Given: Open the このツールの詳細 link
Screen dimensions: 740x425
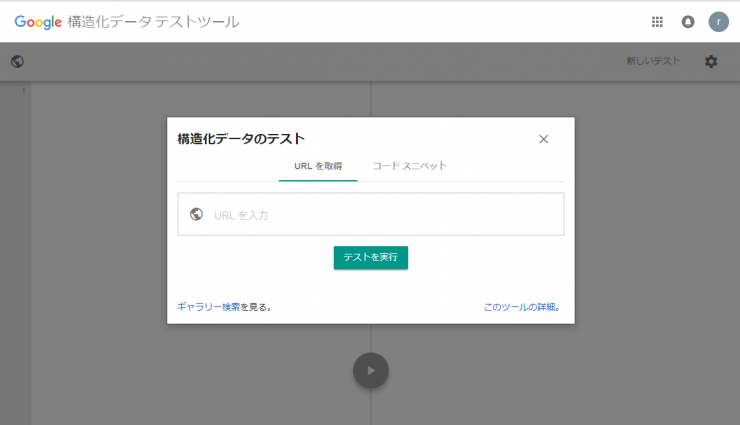Looking at the screenshot, I should [x=520, y=307].
